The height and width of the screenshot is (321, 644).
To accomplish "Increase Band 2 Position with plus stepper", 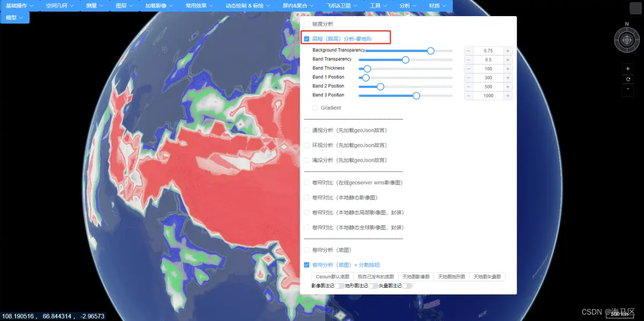I will point(508,87).
